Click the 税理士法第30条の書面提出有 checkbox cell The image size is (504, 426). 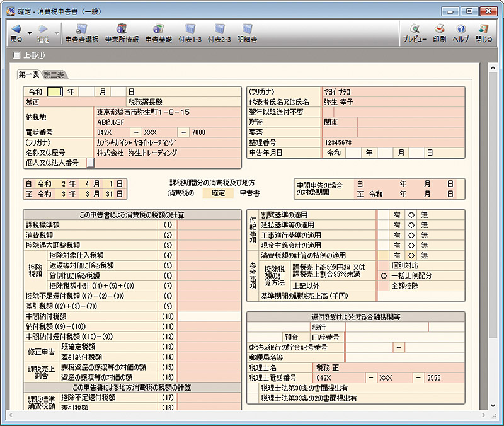point(253,388)
